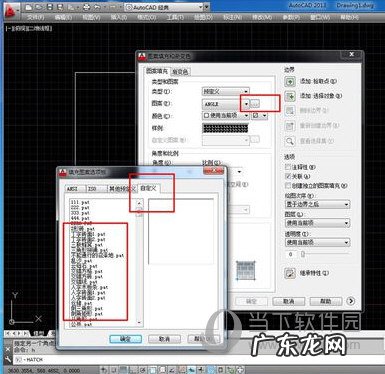Image resolution: width=385 pixels, height=374 pixels.
Task: Click 取消 in the hatch dialog
Action: pyautogui.click(x=289, y=301)
